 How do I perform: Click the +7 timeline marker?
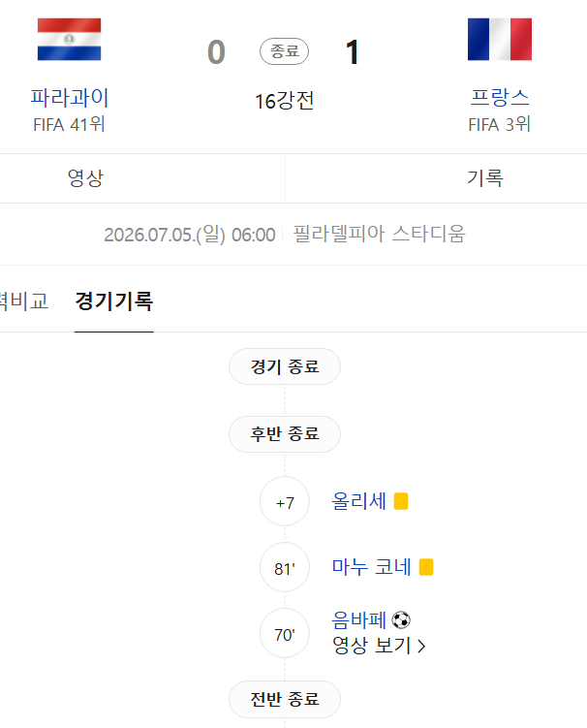(x=285, y=502)
